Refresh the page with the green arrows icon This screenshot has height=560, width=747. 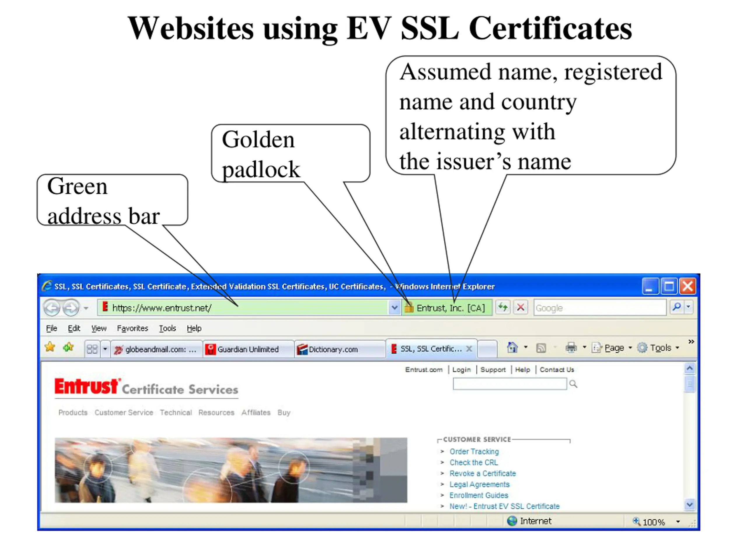tap(503, 307)
